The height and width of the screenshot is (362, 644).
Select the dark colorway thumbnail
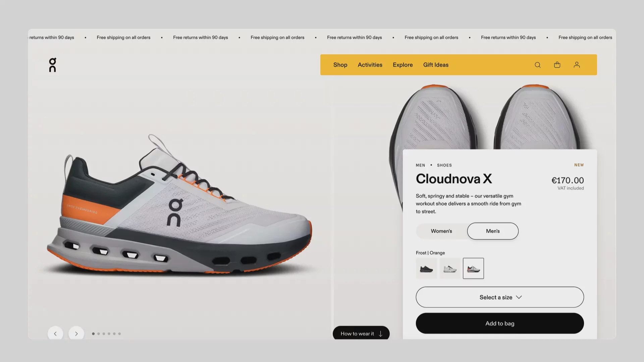[x=426, y=268]
